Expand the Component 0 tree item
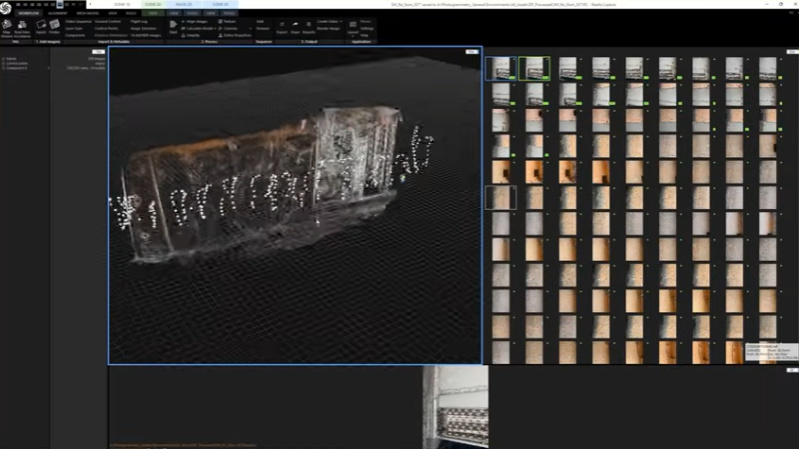The image size is (799, 449). click(x=4, y=69)
